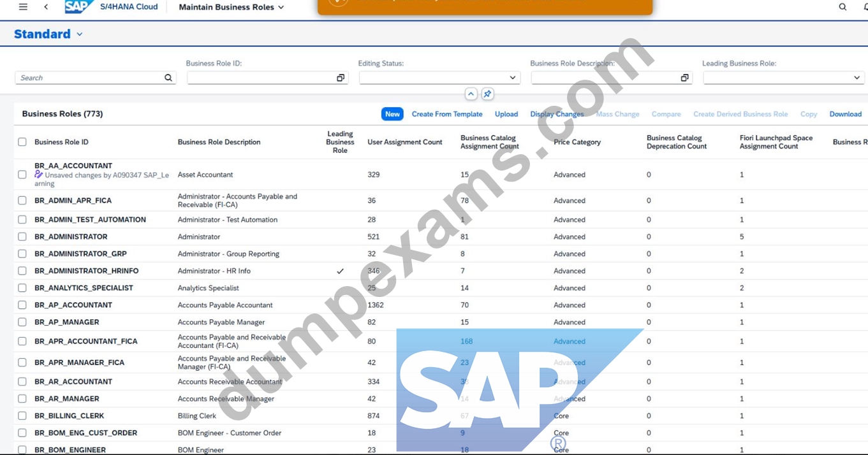Pin the filter header bar
This screenshot has width=868, height=455.
(487, 94)
